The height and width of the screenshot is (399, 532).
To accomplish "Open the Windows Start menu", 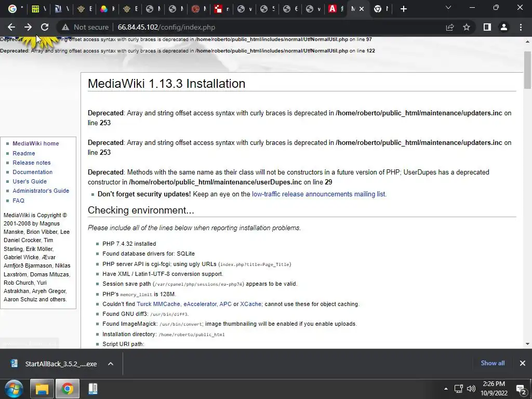I will (x=14, y=389).
